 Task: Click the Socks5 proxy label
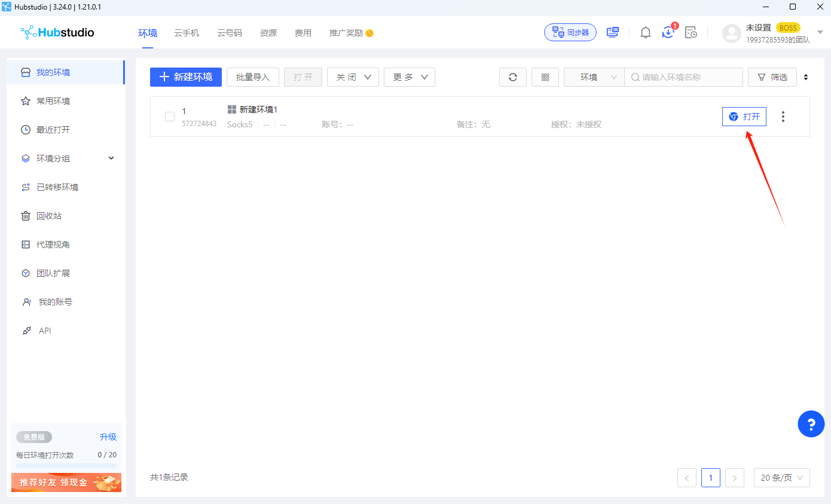tap(240, 124)
